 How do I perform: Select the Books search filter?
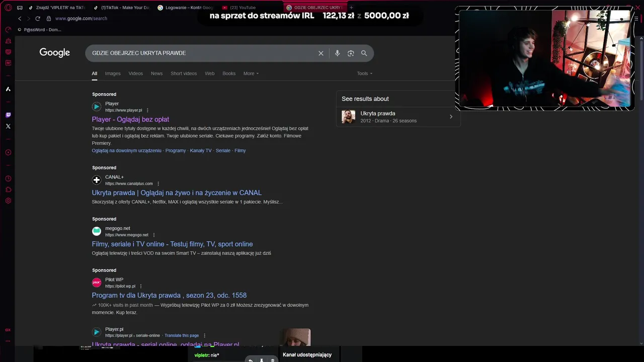(x=229, y=73)
